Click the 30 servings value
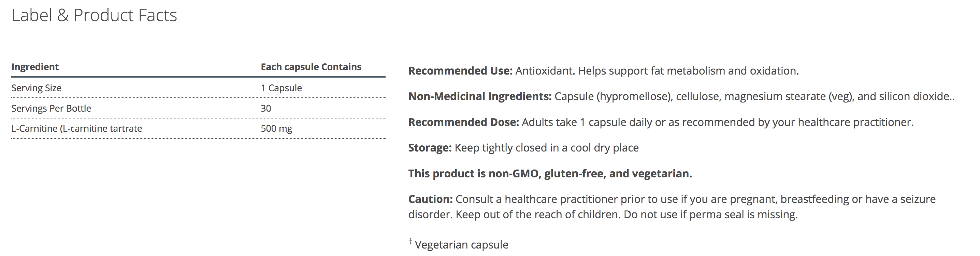The height and width of the screenshot is (256, 980). tap(265, 109)
